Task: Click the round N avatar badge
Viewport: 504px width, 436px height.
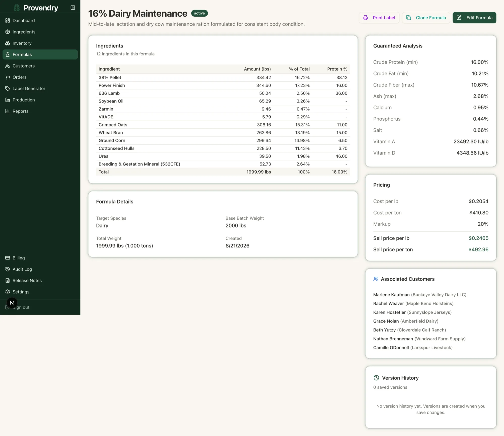Action: click(12, 303)
